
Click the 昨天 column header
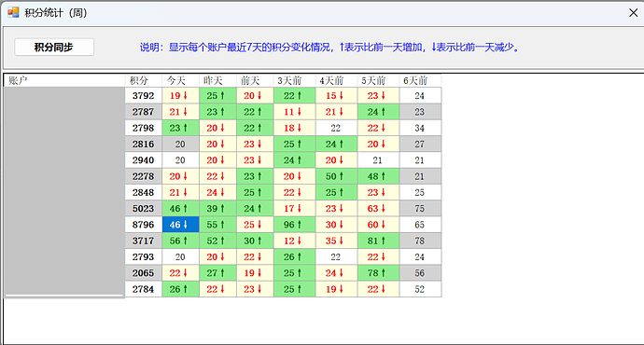coord(217,80)
